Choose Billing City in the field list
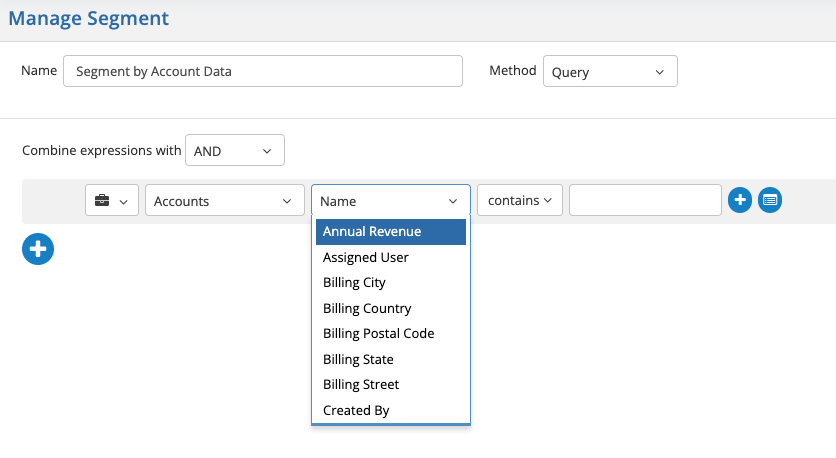Image resolution: width=836 pixels, height=458 pixels. click(x=391, y=283)
